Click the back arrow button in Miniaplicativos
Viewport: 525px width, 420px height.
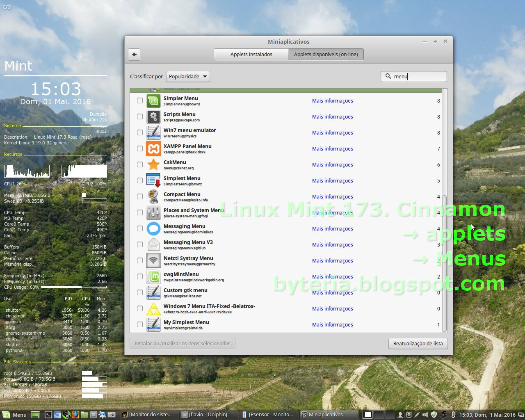coord(134,54)
